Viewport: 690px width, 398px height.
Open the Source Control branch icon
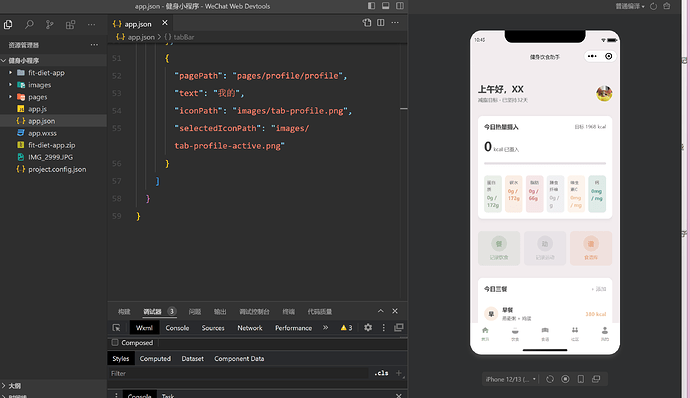point(49,25)
